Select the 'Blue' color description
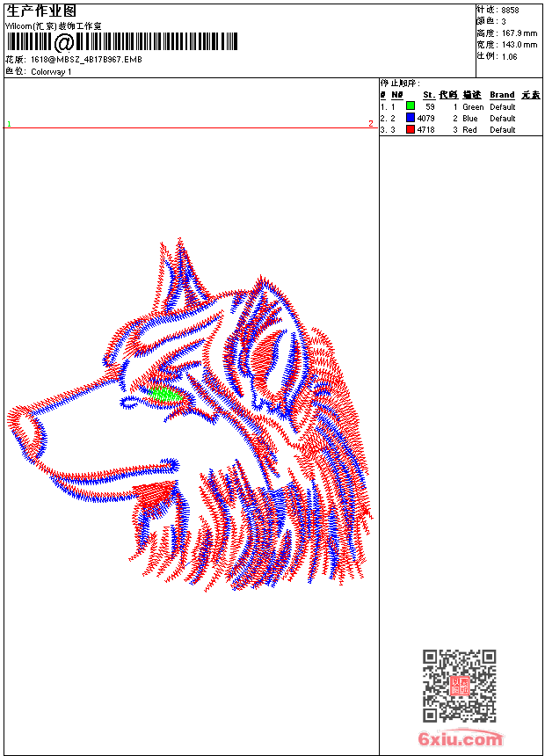 469,118
